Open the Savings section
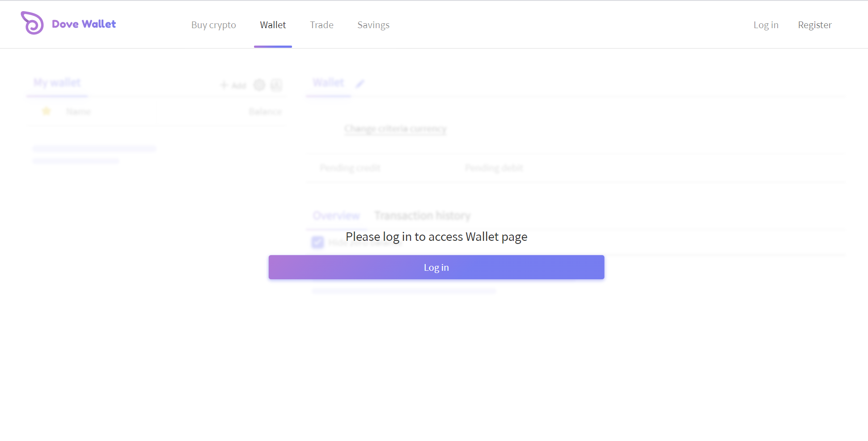The image size is (868, 441). pyautogui.click(x=373, y=25)
